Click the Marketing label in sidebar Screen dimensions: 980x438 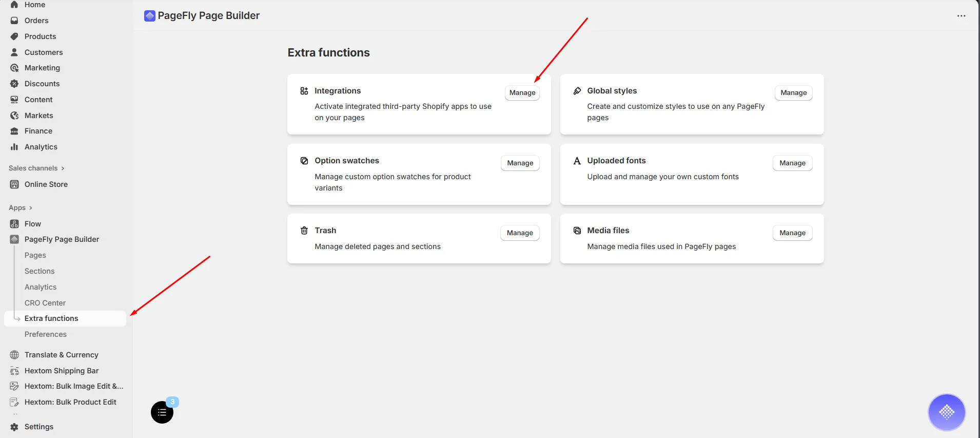42,68
